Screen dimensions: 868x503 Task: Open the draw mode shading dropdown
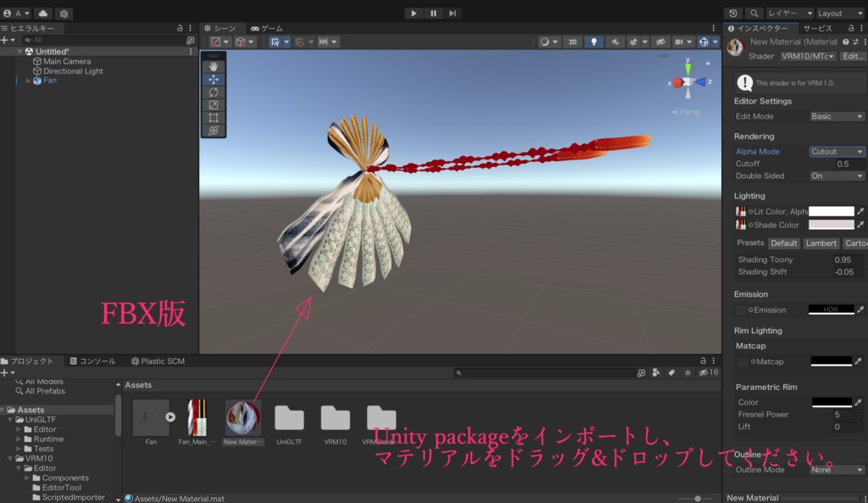[x=549, y=42]
